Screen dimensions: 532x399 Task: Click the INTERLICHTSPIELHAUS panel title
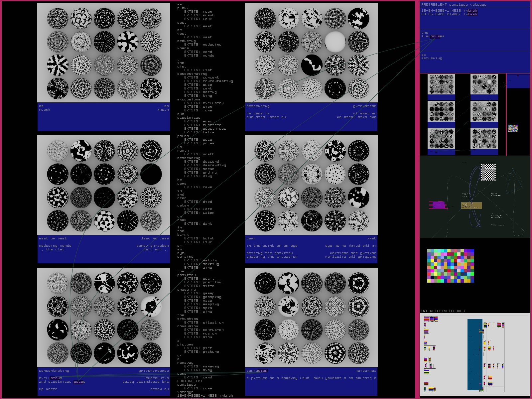click(443, 311)
